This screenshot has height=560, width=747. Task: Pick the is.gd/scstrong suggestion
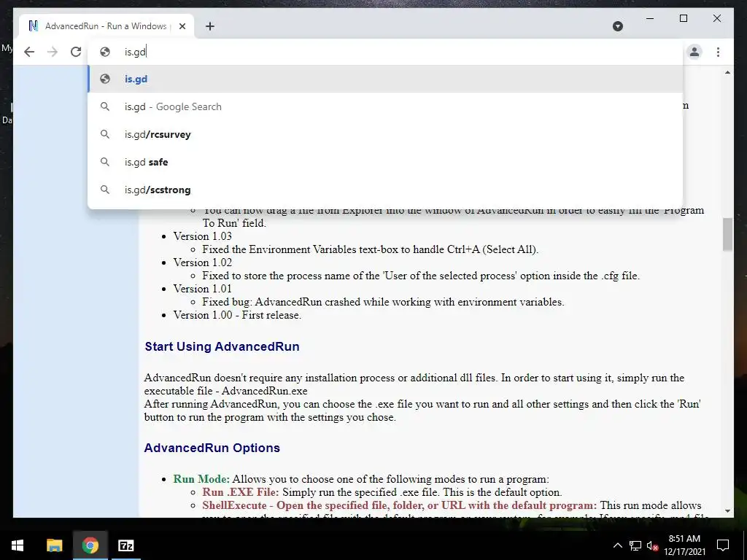pos(385,190)
